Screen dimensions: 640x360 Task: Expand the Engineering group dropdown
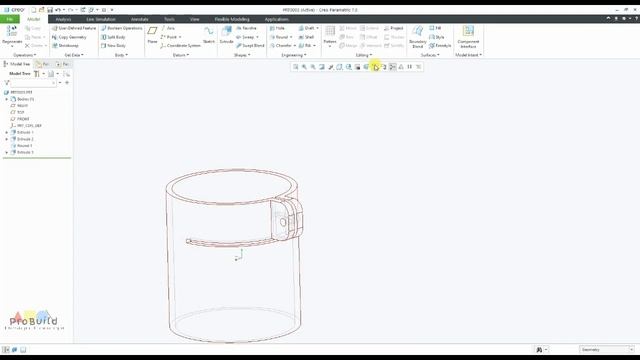pyautogui.click(x=293, y=55)
